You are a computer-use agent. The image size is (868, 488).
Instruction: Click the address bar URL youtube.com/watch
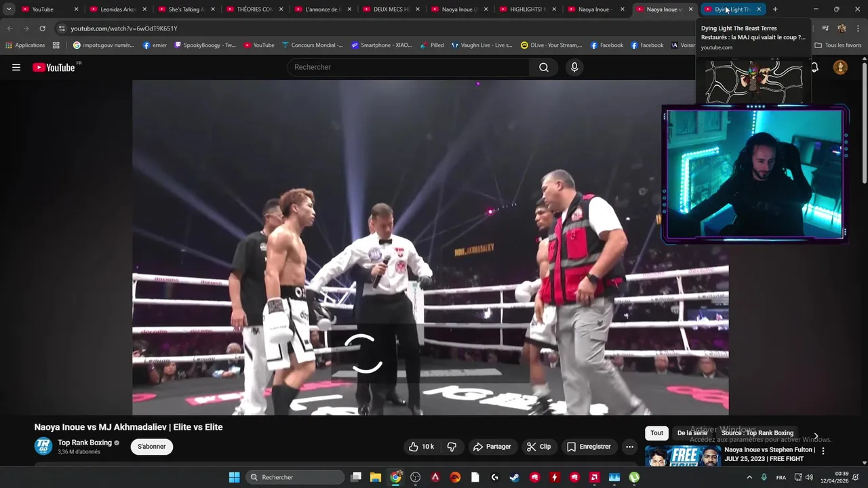(124, 28)
